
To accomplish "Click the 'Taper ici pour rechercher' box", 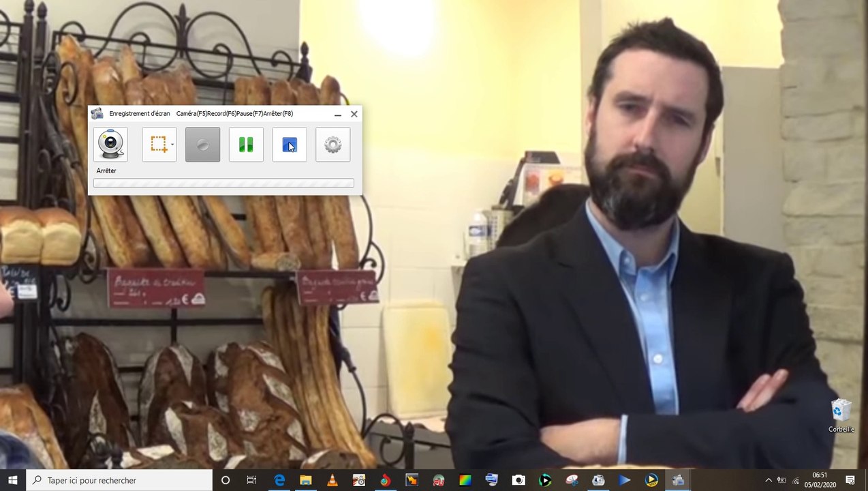I will tap(119, 480).
